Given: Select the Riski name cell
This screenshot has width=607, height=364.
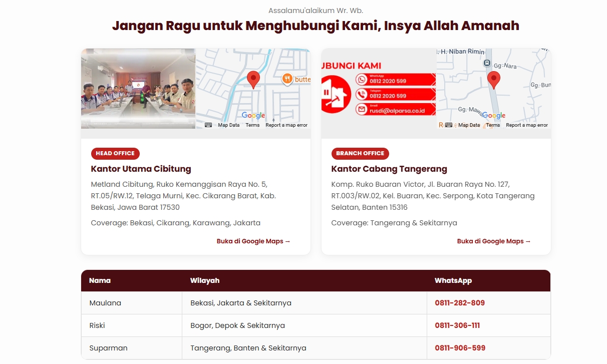Looking at the screenshot, I should click(x=132, y=325).
